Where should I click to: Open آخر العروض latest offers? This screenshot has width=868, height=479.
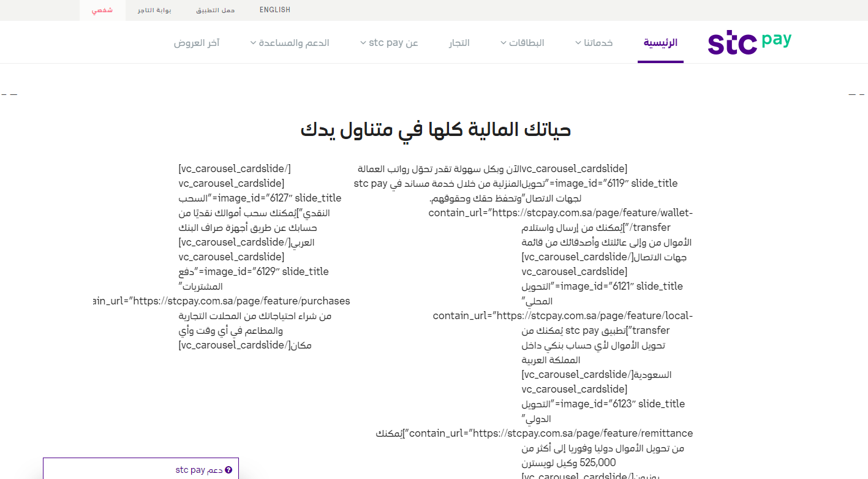[197, 43]
